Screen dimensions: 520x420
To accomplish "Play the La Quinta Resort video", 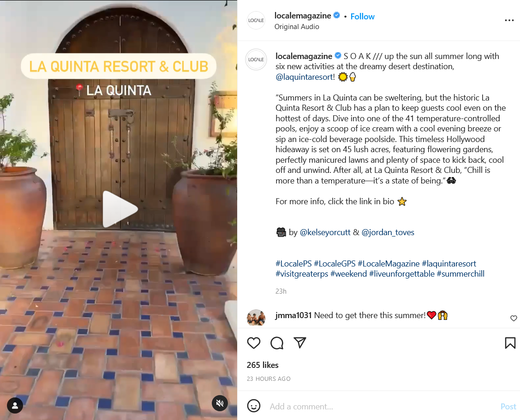I will 120,209.
